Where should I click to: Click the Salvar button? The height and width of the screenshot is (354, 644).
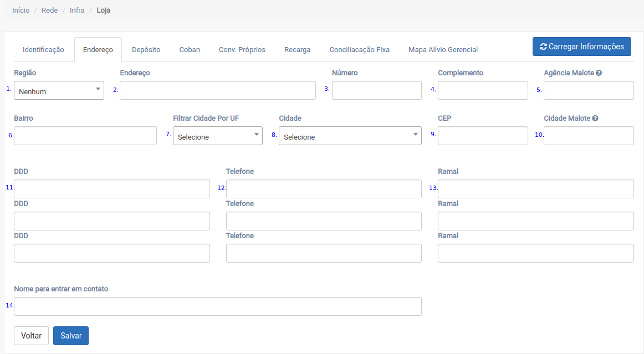point(71,336)
